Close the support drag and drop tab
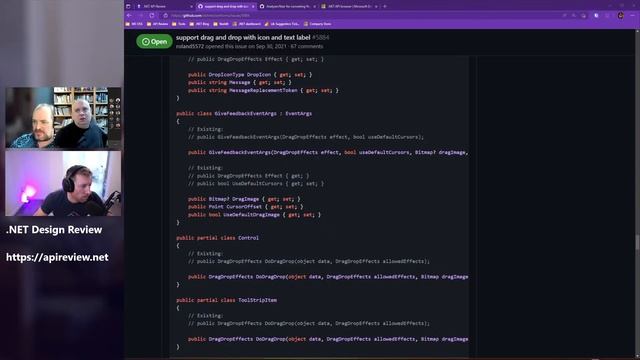 (253, 6)
